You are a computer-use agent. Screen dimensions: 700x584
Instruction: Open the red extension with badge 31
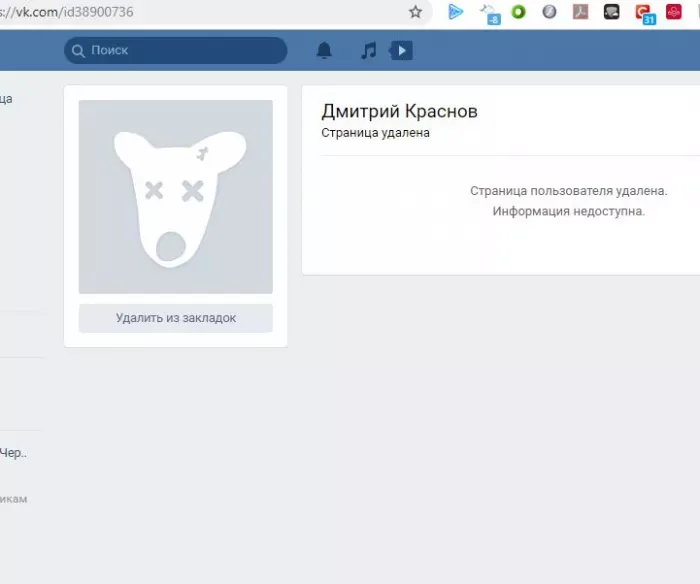645,14
